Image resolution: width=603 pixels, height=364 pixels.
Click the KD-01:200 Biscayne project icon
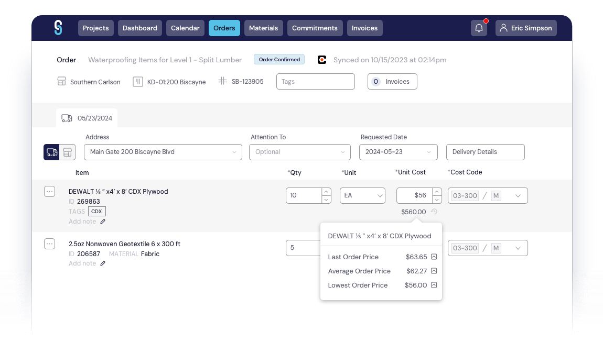point(137,82)
